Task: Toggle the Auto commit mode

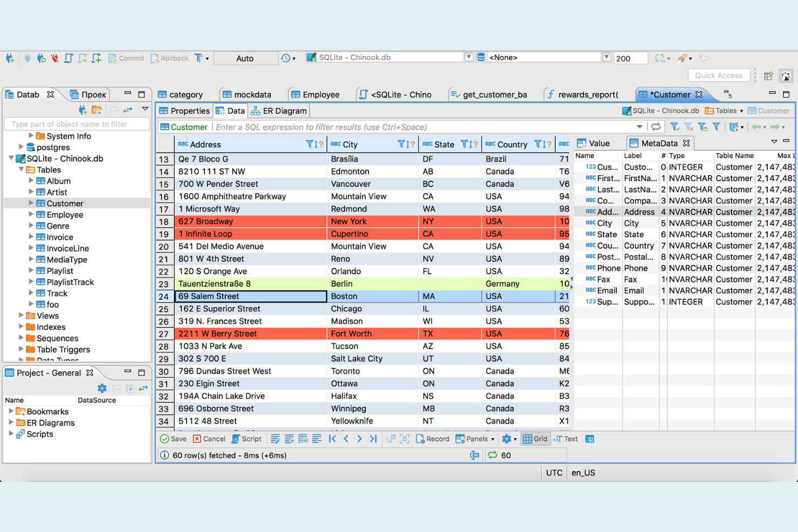Action: pos(245,58)
